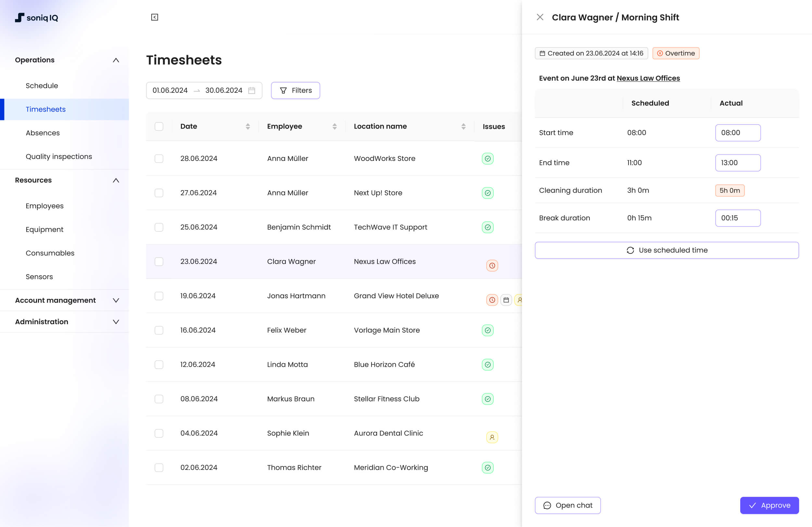Click the green status icon for Next Up! Store
This screenshot has width=812, height=527.
coord(488,193)
